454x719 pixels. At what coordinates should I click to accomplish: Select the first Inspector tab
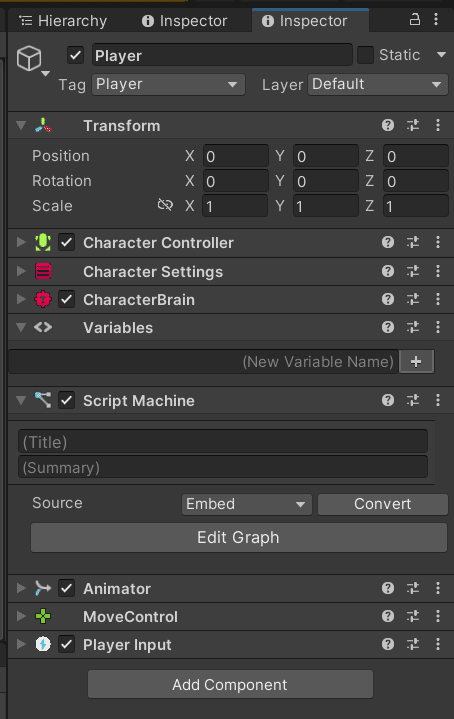[184, 21]
